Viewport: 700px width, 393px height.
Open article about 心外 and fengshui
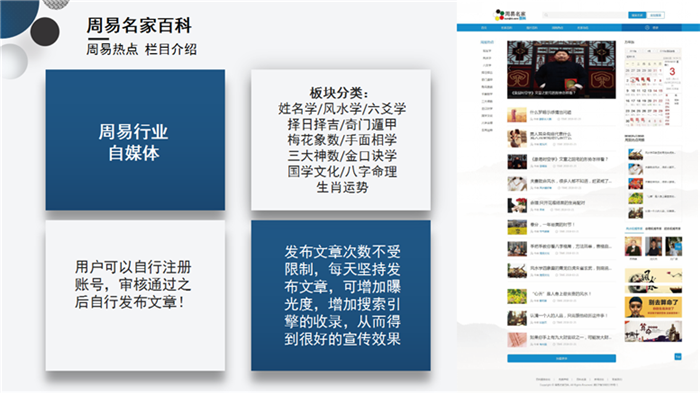561,294
